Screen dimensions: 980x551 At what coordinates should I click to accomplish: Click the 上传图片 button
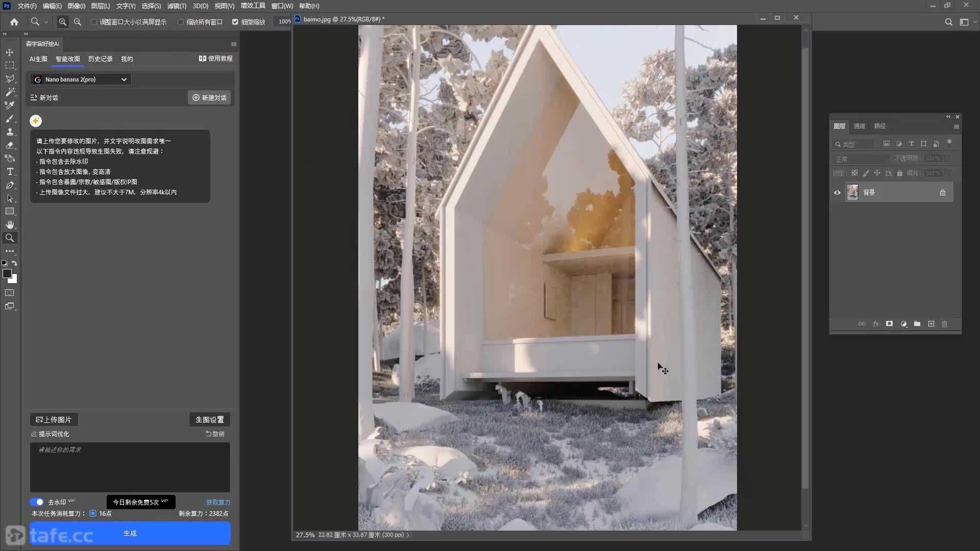point(54,419)
